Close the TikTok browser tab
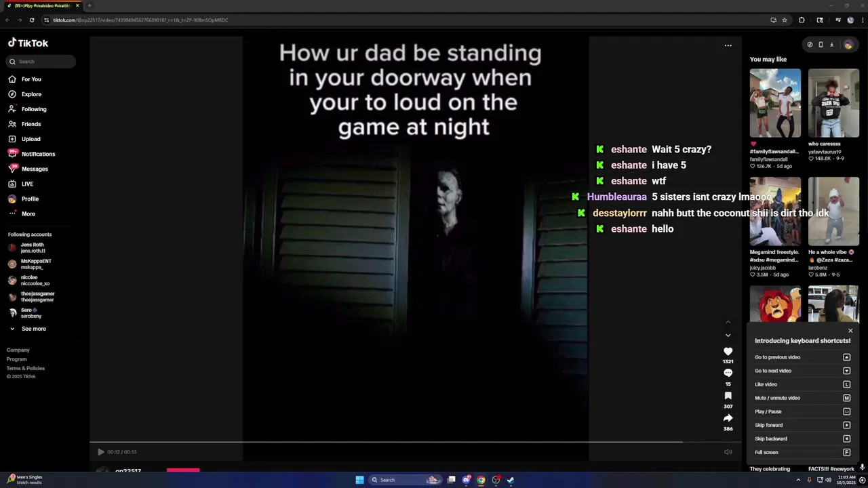This screenshot has width=868, height=488. [x=77, y=5]
